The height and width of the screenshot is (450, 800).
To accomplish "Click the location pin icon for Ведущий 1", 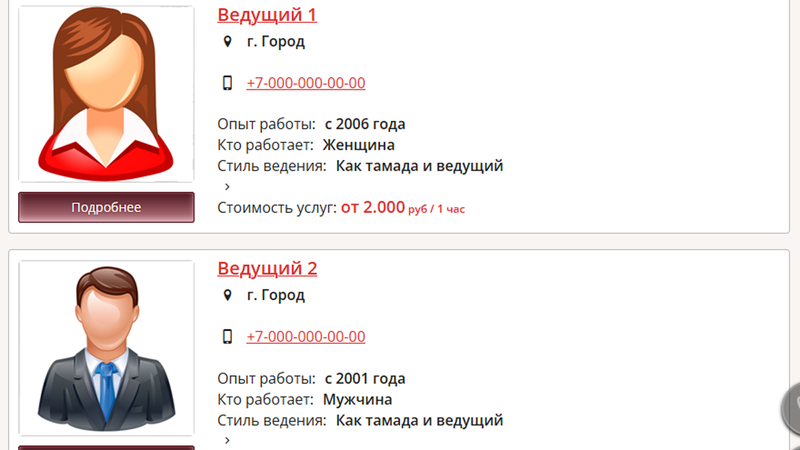I will point(228,41).
